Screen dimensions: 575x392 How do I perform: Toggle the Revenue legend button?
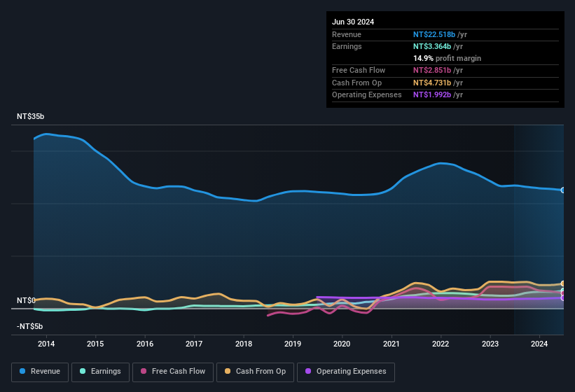[40, 372]
